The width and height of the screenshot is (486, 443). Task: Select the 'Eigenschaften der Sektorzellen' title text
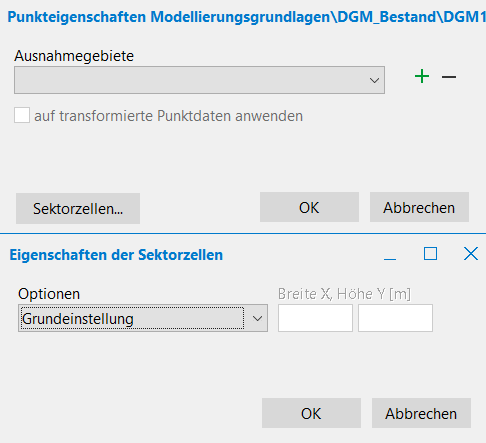point(116,255)
